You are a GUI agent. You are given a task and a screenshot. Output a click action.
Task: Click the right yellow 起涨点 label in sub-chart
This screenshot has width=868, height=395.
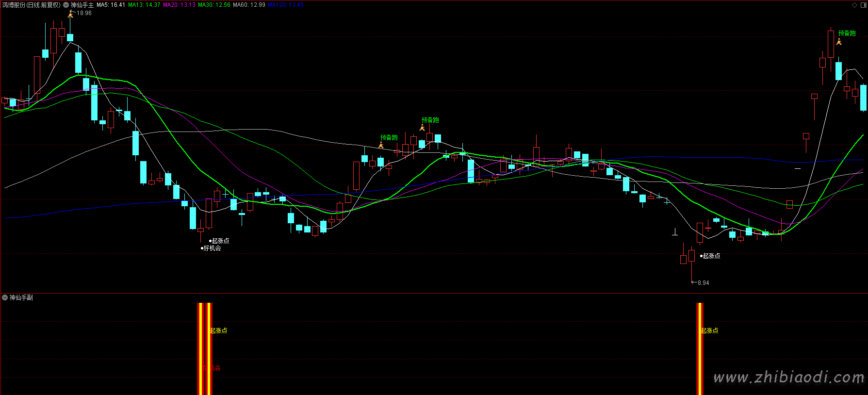point(709,330)
